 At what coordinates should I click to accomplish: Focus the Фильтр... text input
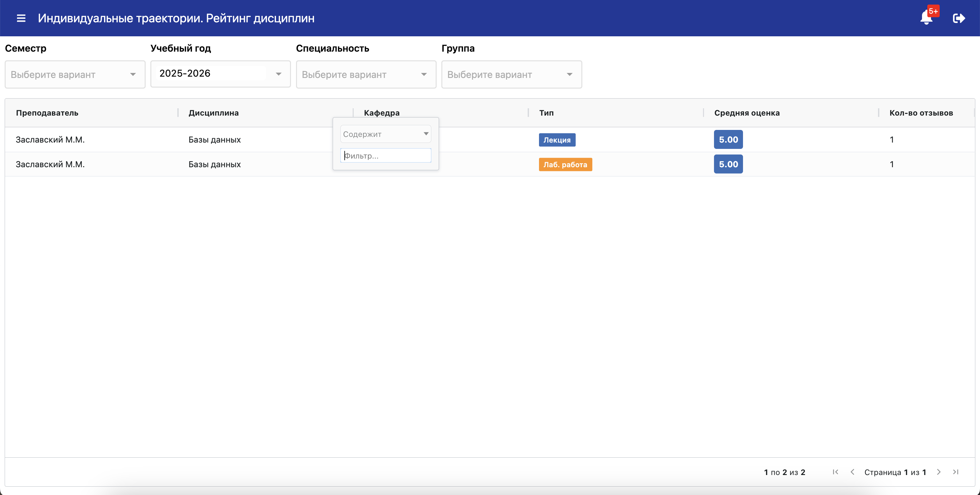[x=385, y=156]
